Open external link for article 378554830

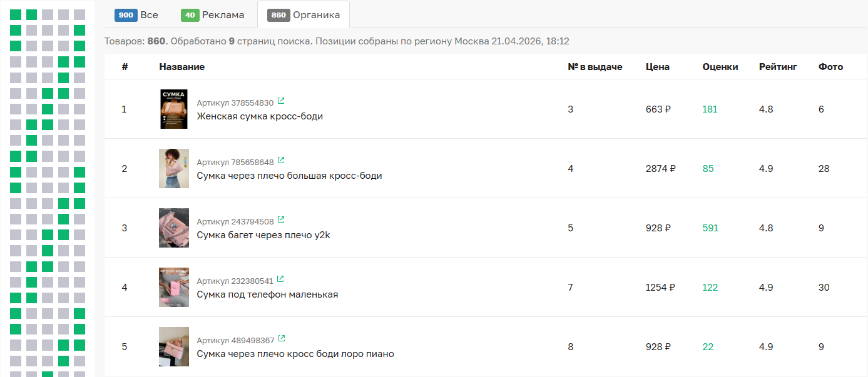click(281, 101)
